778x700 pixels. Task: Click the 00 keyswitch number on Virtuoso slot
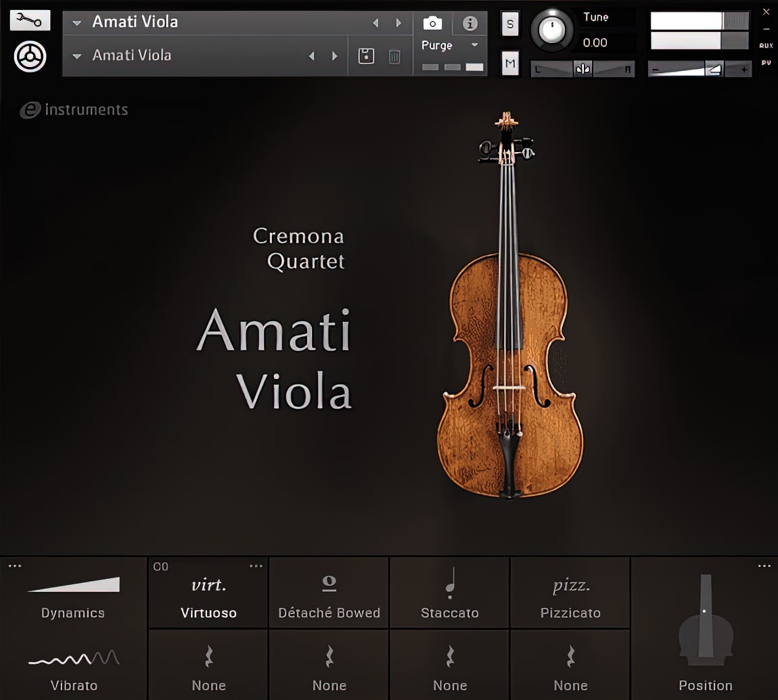tap(161, 567)
